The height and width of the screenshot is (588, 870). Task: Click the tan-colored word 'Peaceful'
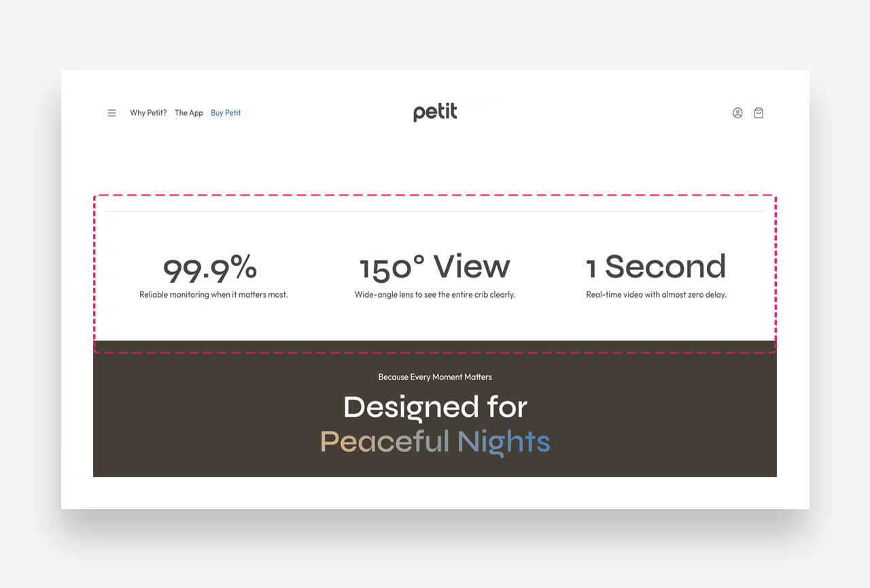pyautogui.click(x=385, y=442)
